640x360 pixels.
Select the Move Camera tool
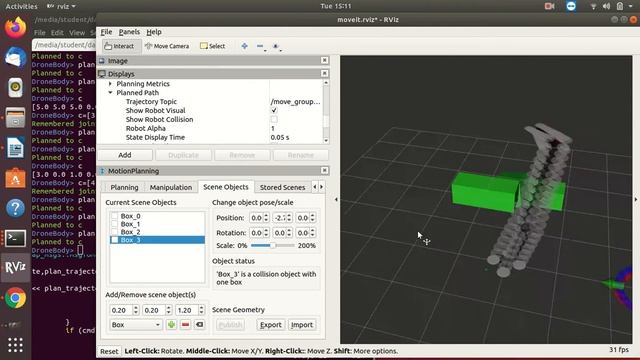pos(167,46)
